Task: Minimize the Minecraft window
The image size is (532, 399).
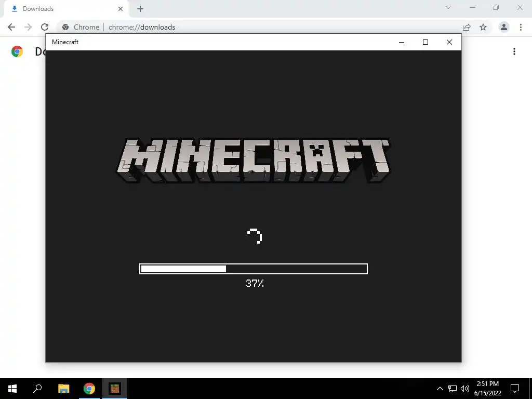Action: tap(402, 42)
